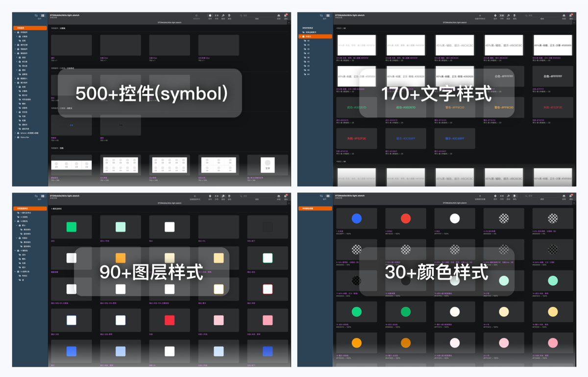Switch to grid components view in top-left symbol window
Viewport: 588px width, 377px height.
pyautogui.click(x=43, y=16)
